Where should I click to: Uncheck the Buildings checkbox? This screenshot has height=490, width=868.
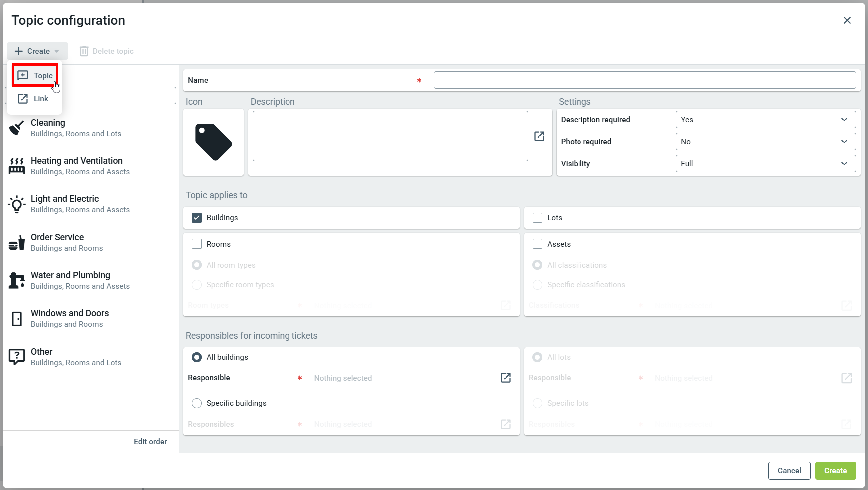[x=197, y=218]
